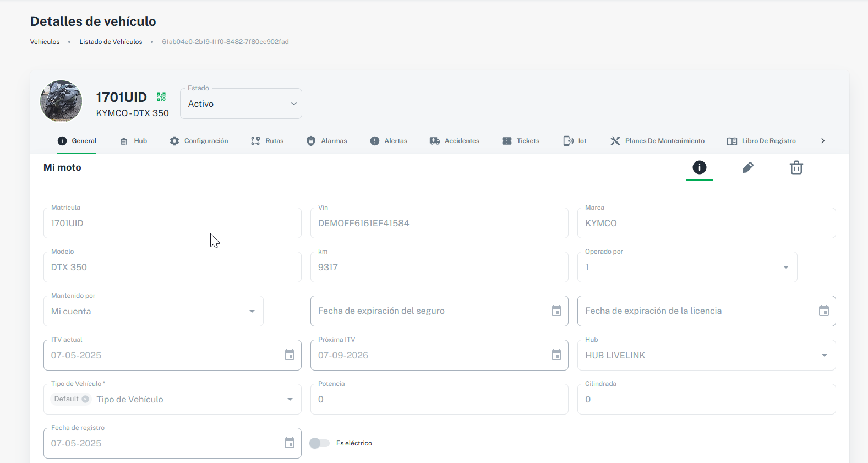Click the 'Detalles de vehículo' heading

point(93,21)
